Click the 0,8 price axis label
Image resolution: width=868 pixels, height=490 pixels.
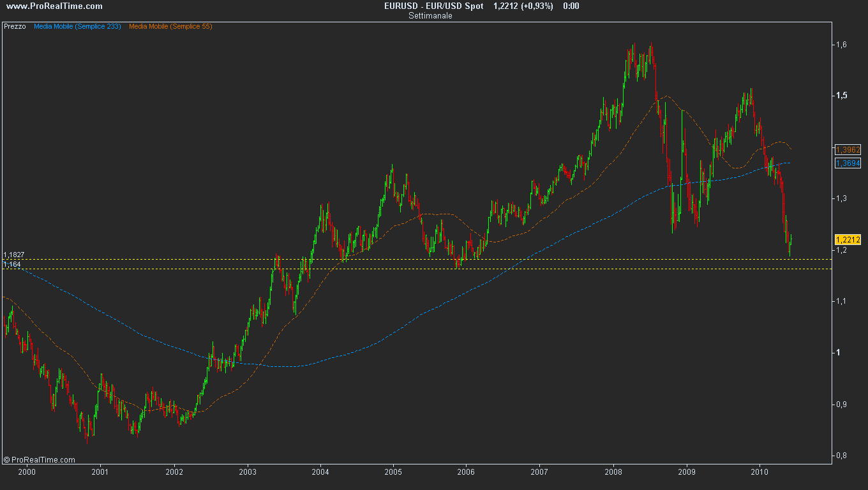(841, 456)
